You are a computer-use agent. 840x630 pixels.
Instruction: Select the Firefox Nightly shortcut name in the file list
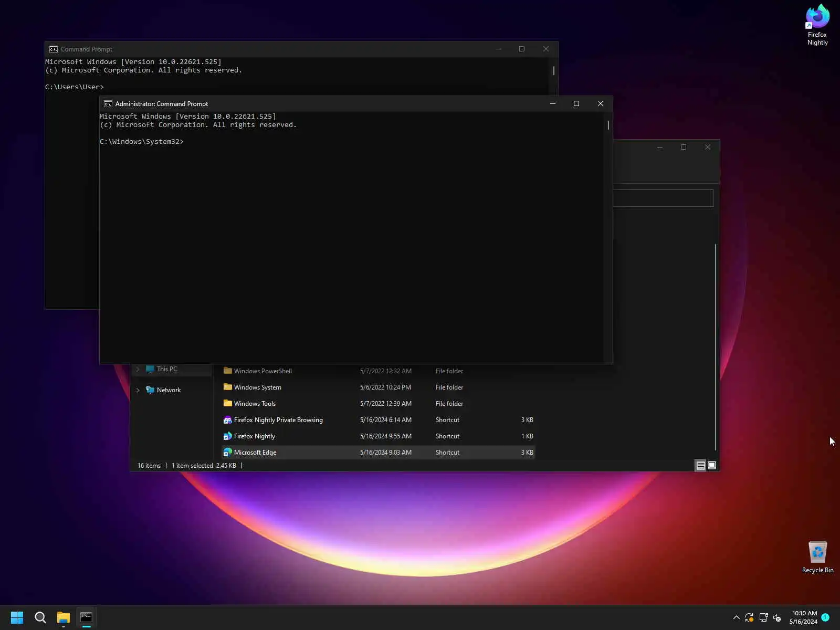point(255,436)
